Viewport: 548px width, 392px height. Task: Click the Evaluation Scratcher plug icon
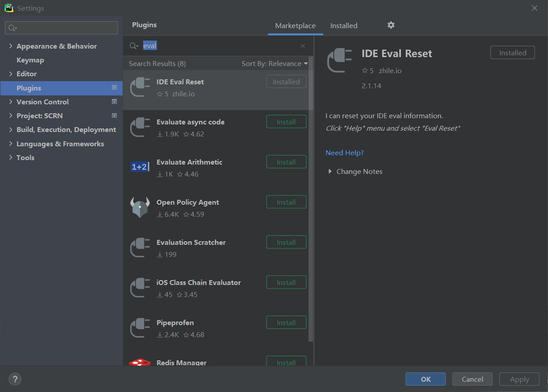pyautogui.click(x=140, y=248)
